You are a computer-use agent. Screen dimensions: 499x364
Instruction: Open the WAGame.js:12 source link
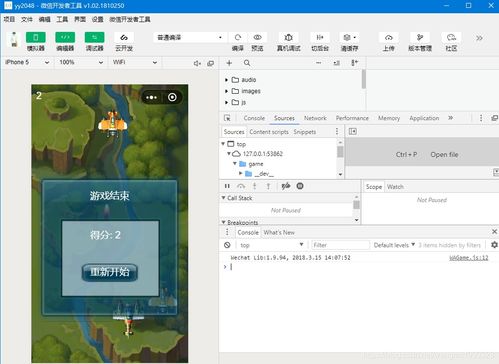(x=469, y=258)
